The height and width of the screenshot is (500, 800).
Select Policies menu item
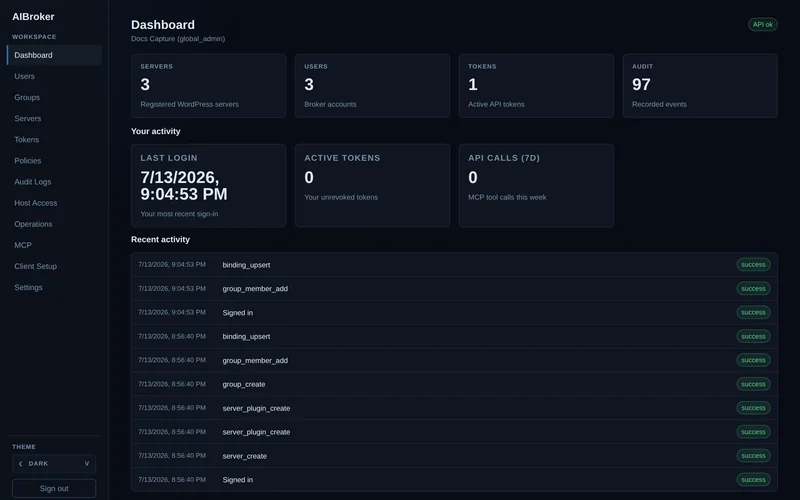tap(54, 161)
